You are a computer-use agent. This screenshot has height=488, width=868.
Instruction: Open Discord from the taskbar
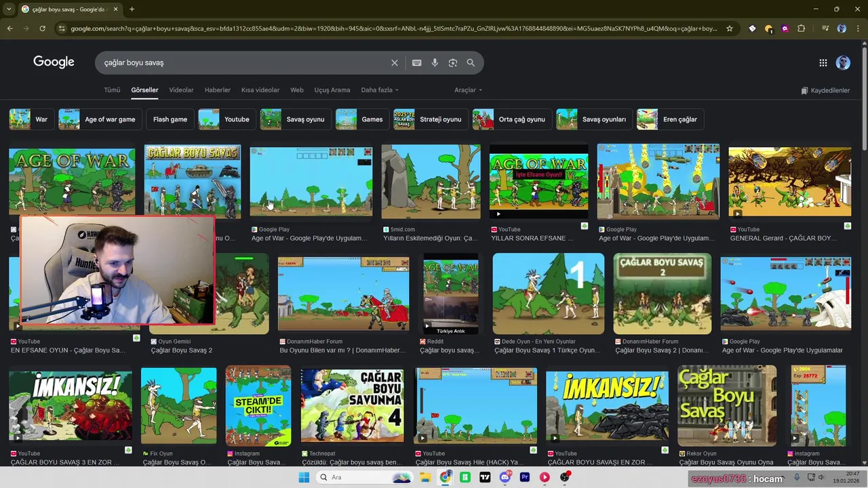505,477
